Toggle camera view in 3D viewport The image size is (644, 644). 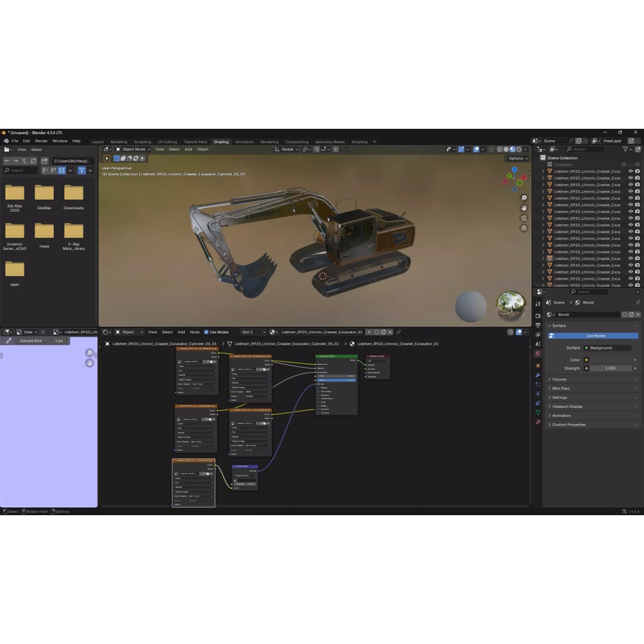click(524, 218)
